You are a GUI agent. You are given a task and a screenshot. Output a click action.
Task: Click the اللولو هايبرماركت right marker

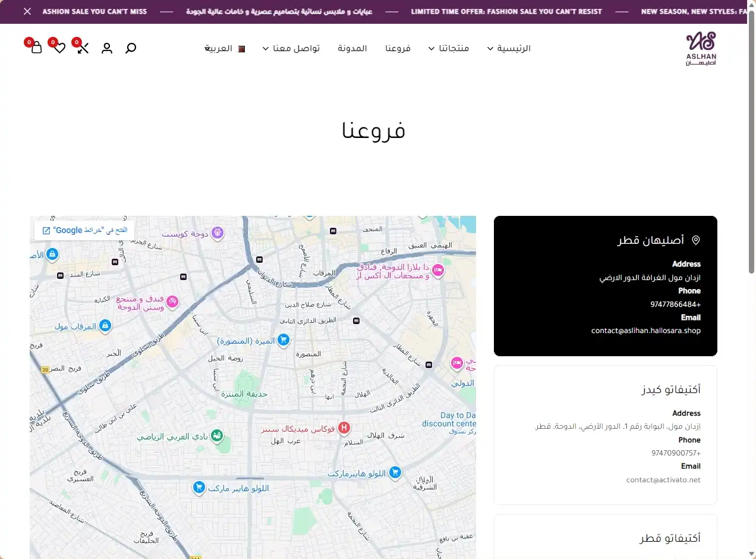[395, 473]
